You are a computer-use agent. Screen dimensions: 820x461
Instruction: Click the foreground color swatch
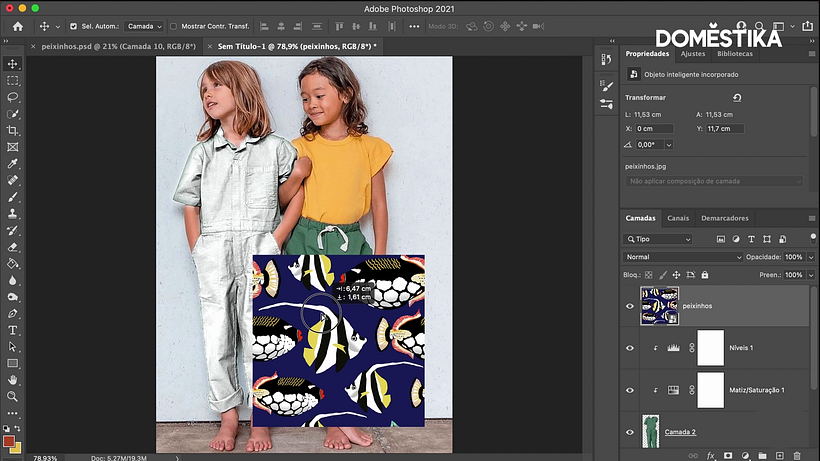(9, 442)
